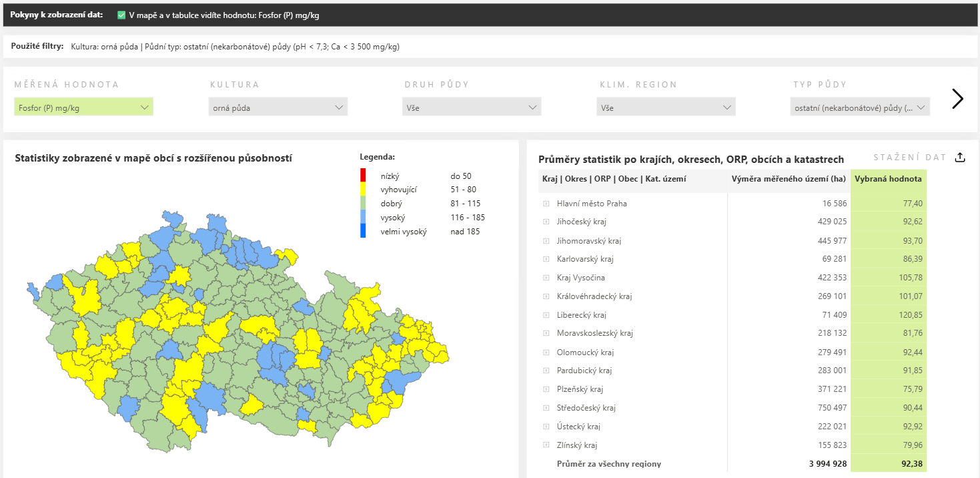Expand the Hlavní město Praha row
Image resolution: width=980 pixels, height=478 pixels.
[546, 204]
